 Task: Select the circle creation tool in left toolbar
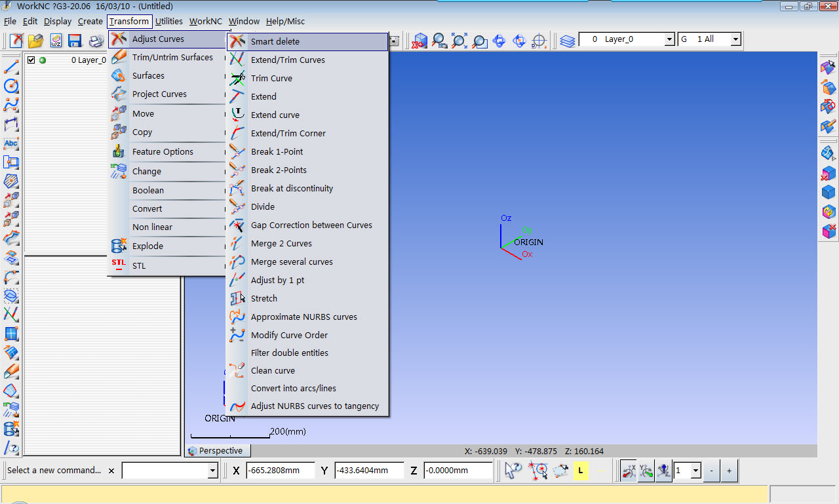pyautogui.click(x=11, y=86)
